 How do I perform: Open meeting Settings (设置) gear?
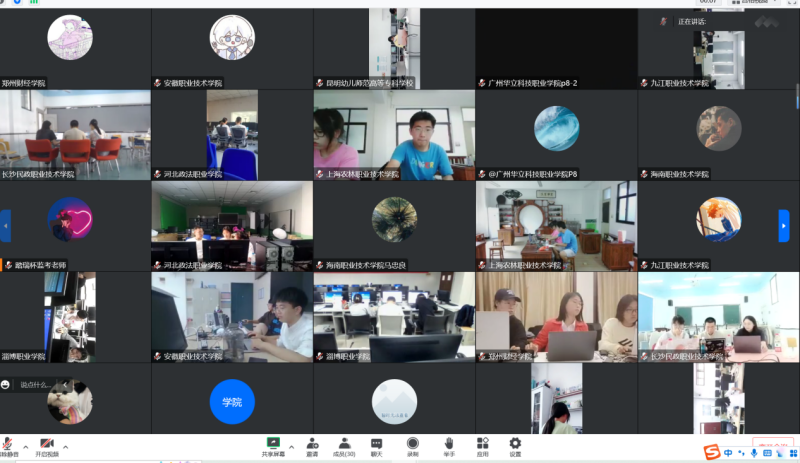(515, 444)
